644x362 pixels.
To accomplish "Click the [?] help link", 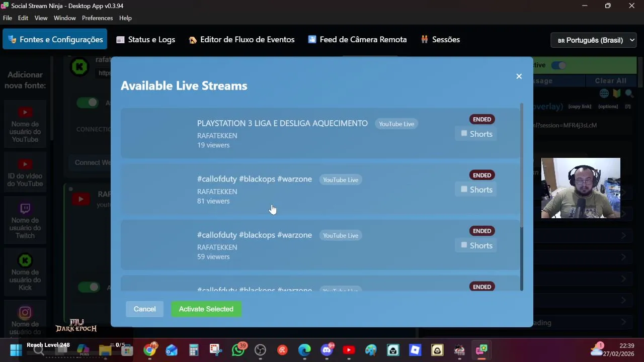I will coord(628,107).
